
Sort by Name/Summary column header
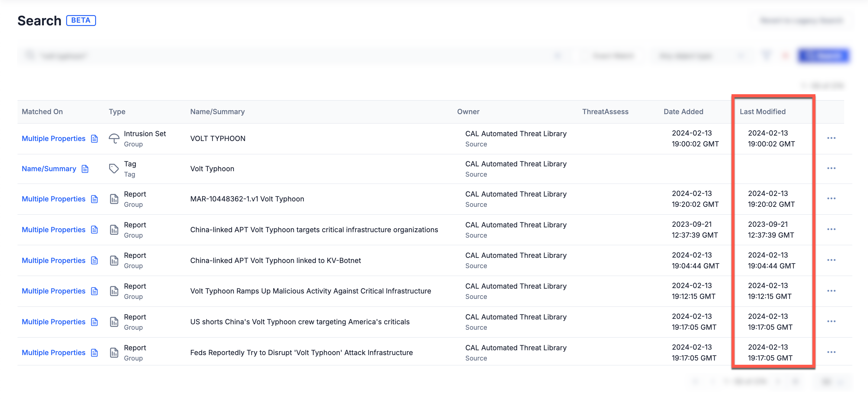tap(217, 111)
